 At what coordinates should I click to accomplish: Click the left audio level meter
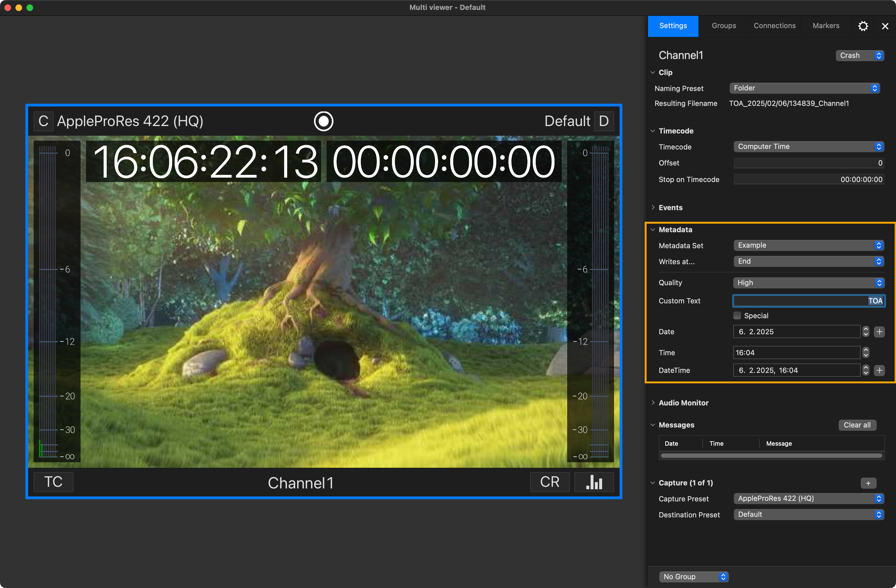click(x=57, y=301)
